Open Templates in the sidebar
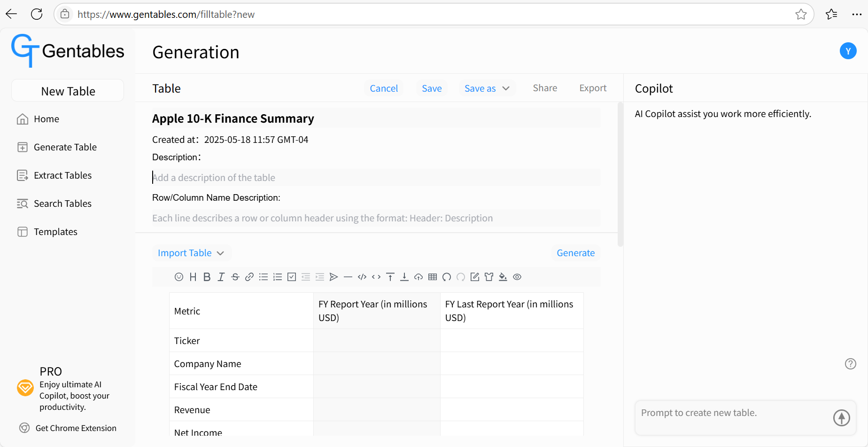This screenshot has width=868, height=447. tap(47, 232)
